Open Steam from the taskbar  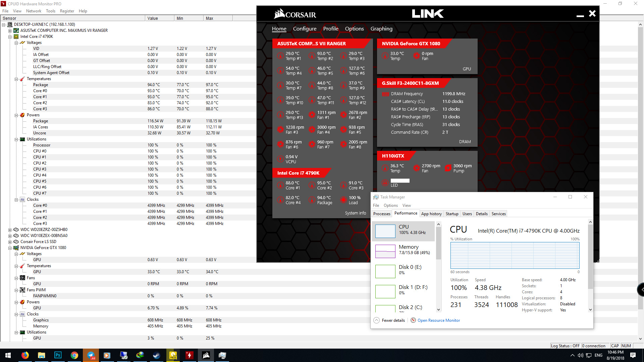[x=157, y=355]
